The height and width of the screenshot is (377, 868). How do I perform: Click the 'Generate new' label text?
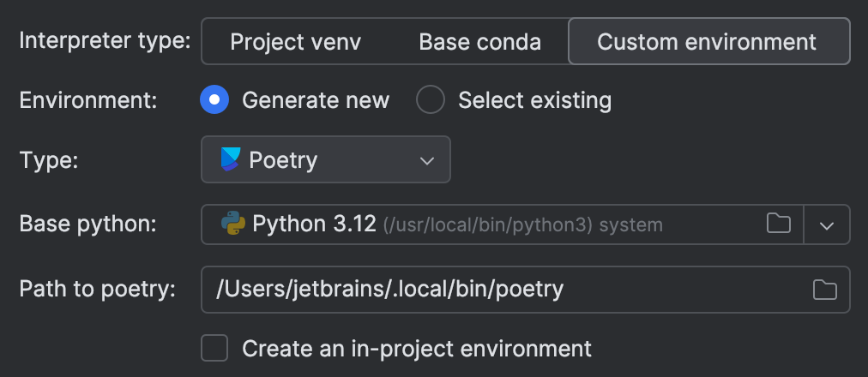(x=316, y=100)
